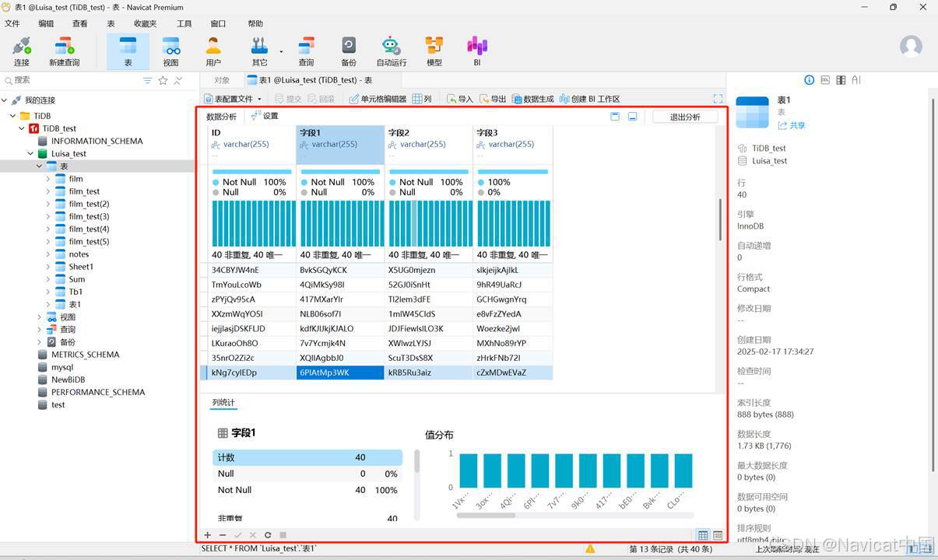The height and width of the screenshot is (560, 938).
Task: Show top pane layout toggle
Action: (x=615, y=117)
